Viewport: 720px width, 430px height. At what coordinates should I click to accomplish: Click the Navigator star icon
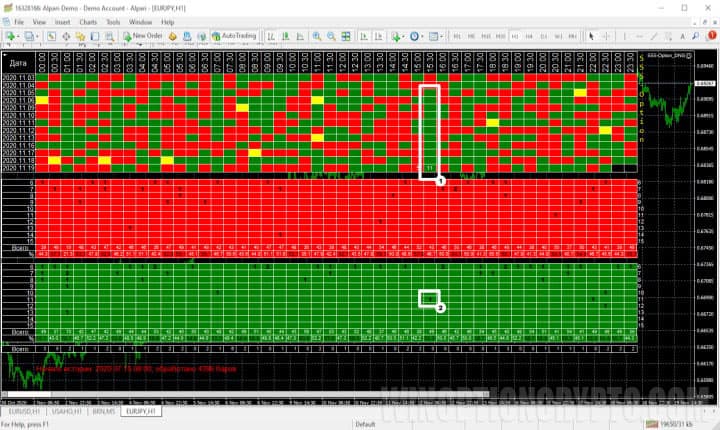pyautogui.click(x=78, y=36)
